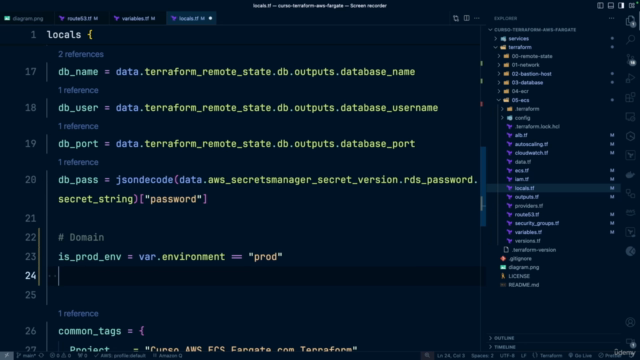Screen dimensions: 640x360
Task: Toggle the Primary Side Bar layout button
Action: tap(600, 6)
